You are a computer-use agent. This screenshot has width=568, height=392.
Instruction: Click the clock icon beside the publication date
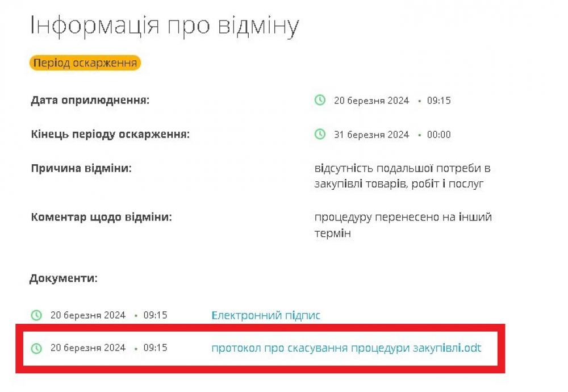pos(320,101)
